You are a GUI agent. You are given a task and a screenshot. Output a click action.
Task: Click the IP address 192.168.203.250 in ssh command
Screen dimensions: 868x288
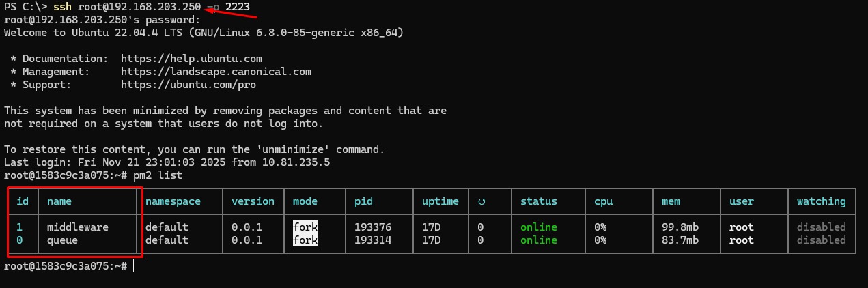(x=151, y=7)
